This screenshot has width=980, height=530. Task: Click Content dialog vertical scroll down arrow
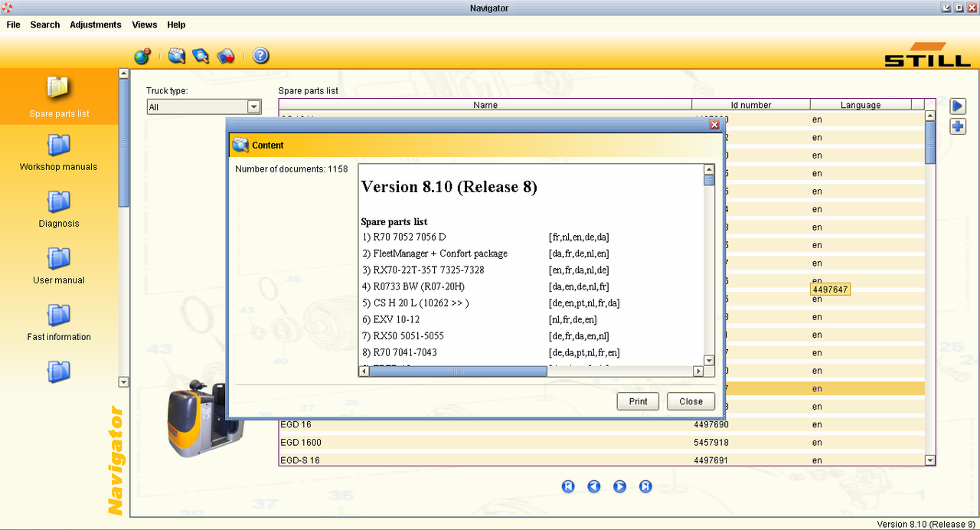pos(709,360)
